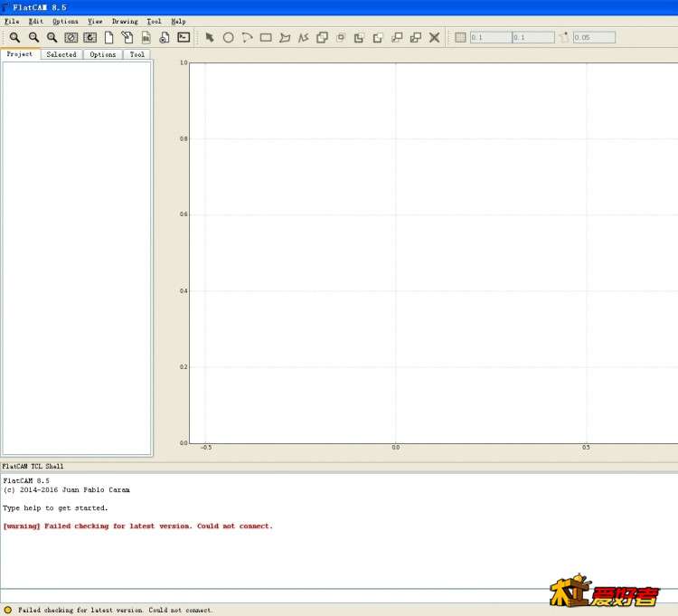Toggle the snap to corner icon
Image resolution: width=678 pixels, height=616 pixels.
[564, 38]
